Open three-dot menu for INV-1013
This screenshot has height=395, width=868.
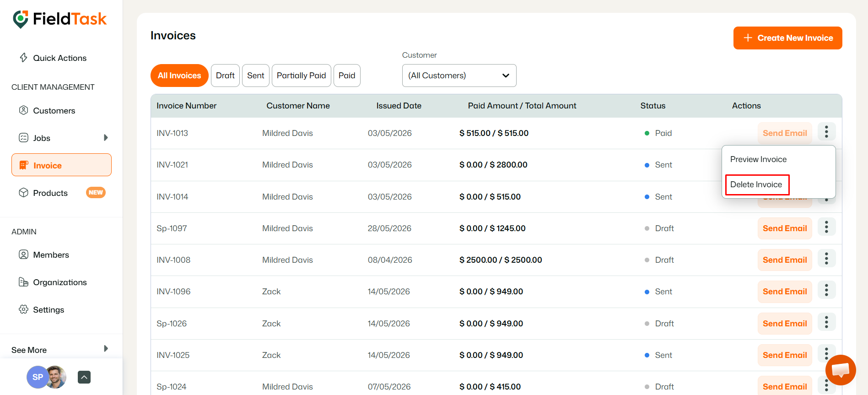[x=826, y=132]
